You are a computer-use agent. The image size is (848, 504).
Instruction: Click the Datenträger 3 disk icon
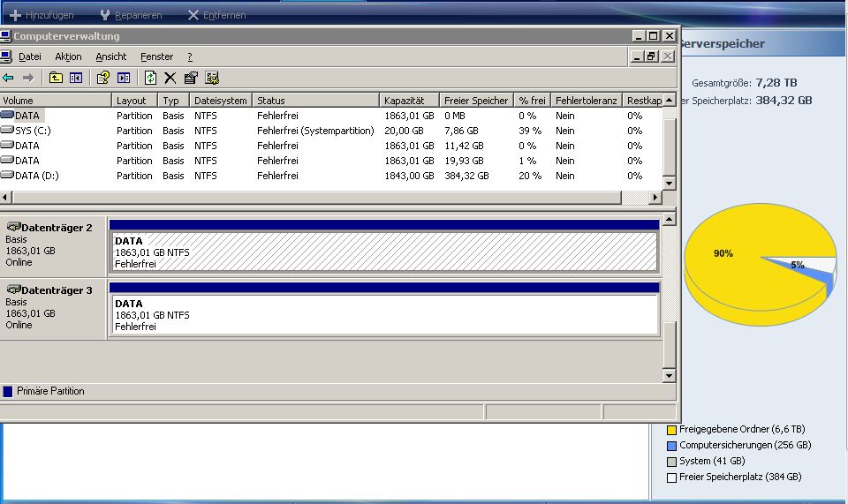(13, 290)
